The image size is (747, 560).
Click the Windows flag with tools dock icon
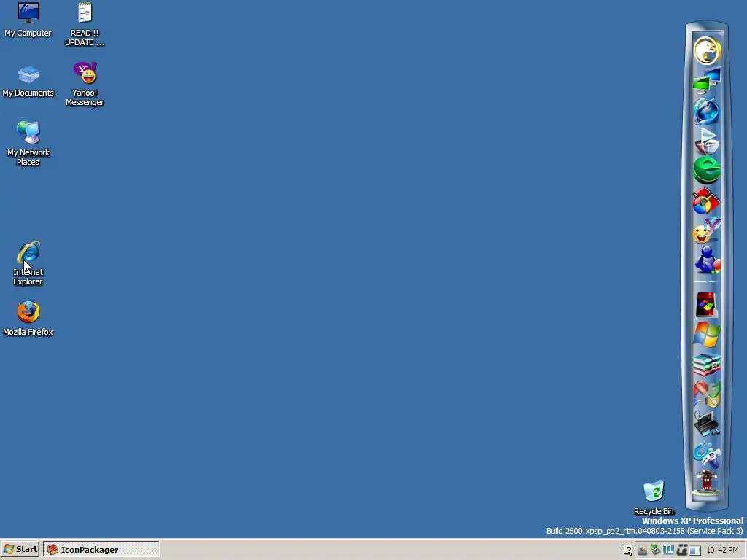tap(707, 394)
